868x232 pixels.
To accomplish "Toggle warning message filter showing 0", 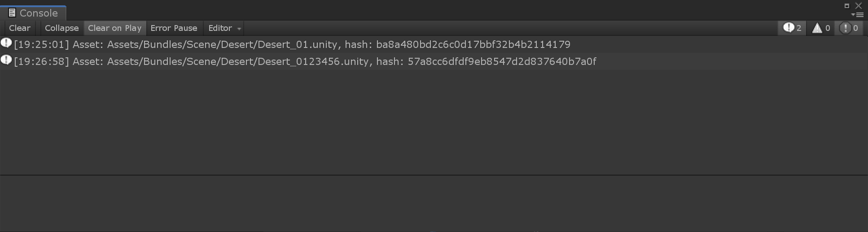I will pos(821,28).
